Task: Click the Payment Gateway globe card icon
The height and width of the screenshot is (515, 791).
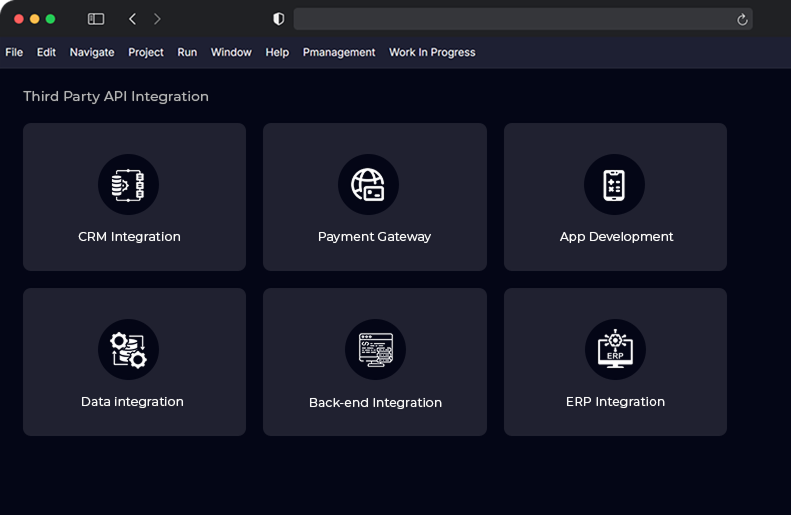Action: (368, 185)
